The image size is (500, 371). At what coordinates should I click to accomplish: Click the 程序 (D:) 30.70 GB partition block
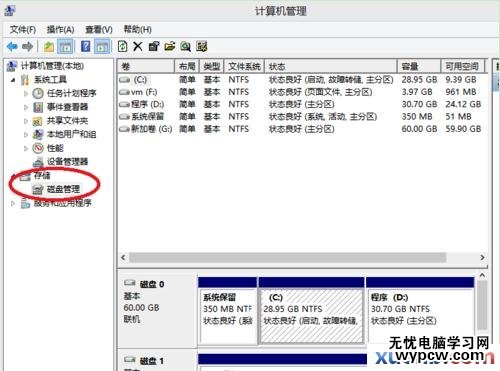[420, 311]
